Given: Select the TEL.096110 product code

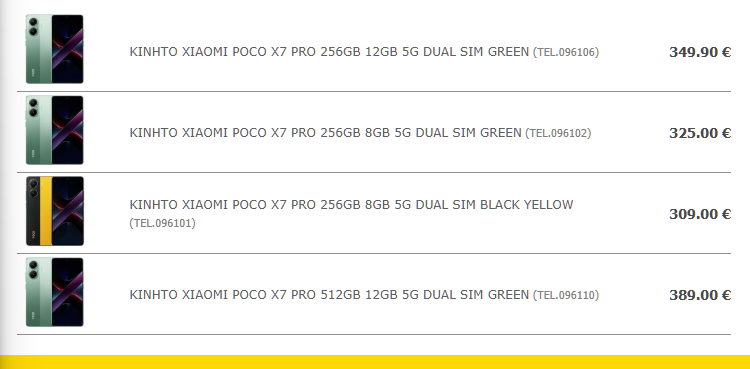Looking at the screenshot, I should point(566,295).
